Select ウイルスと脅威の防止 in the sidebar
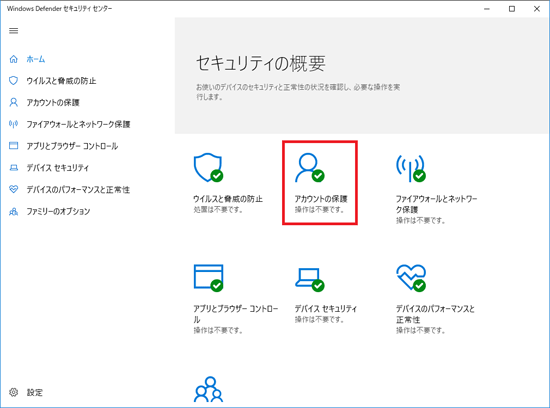This screenshot has width=550, height=408. [x=61, y=81]
